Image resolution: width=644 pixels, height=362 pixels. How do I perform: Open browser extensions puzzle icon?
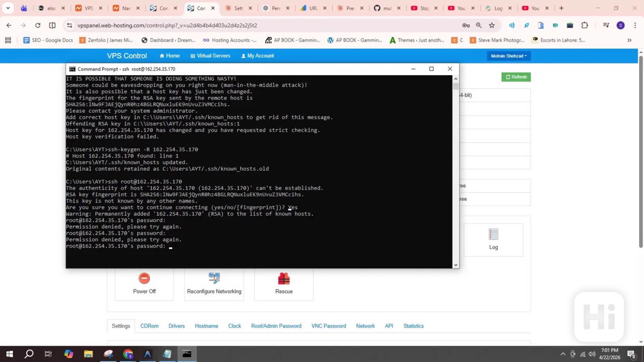[585, 25]
